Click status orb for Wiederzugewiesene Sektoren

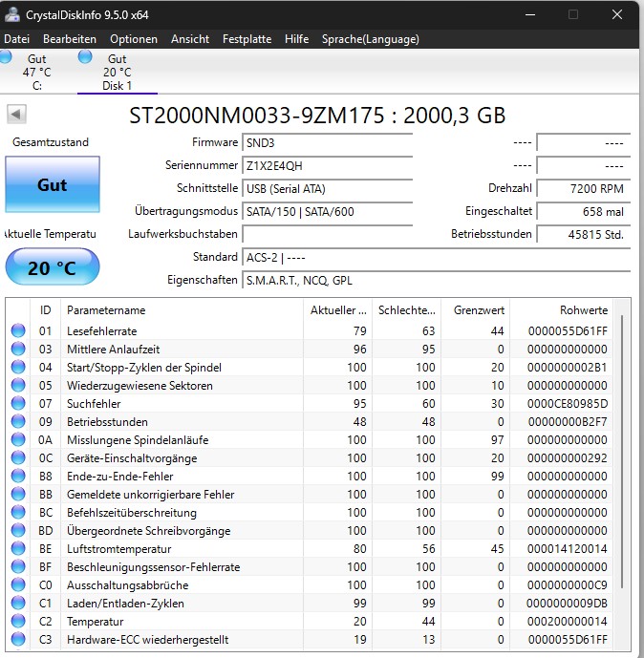tap(18, 385)
